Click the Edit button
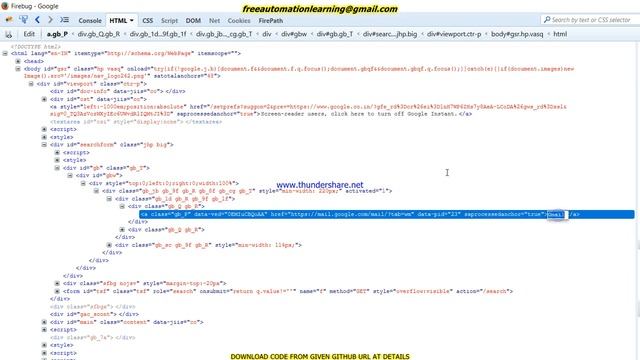This screenshot has height=360, width=640. pyautogui.click(x=29, y=34)
